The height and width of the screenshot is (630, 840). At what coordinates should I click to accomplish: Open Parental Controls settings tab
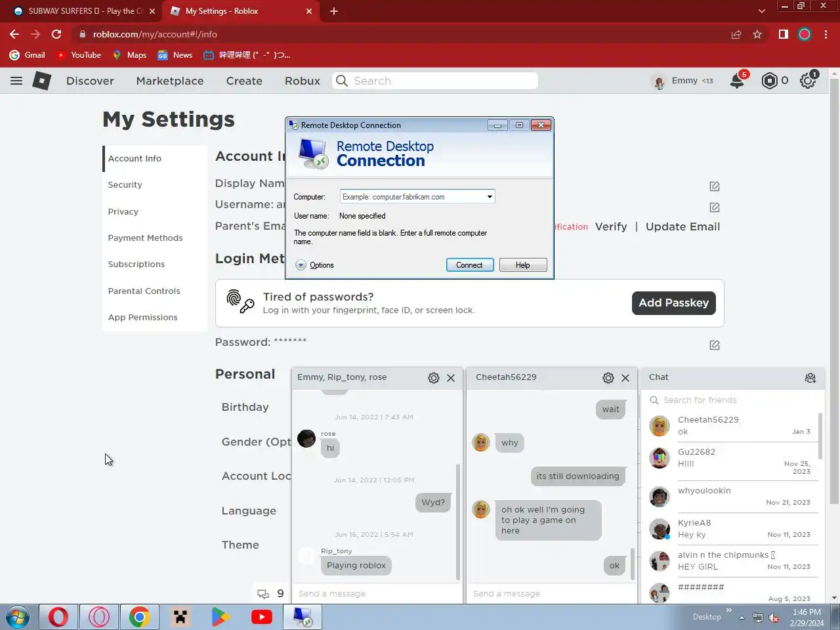click(155, 291)
